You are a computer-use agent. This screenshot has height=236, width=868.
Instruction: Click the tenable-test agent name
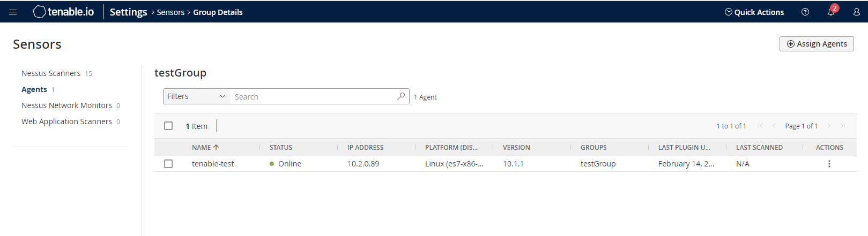click(x=213, y=164)
